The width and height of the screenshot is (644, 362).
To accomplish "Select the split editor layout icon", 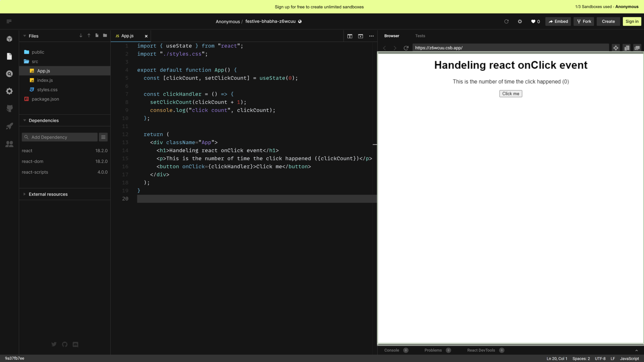I will (x=350, y=36).
